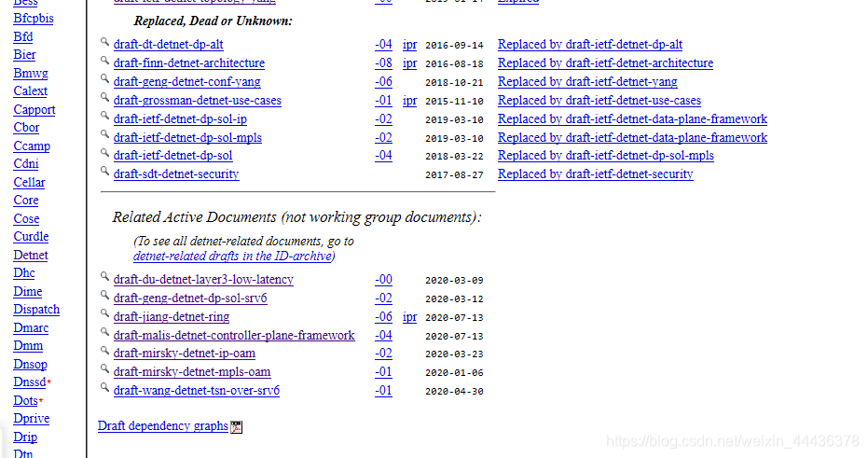Open version -04 of draft-dt-detnet-dp-alt
The width and height of the screenshot is (868, 458).
tap(383, 44)
